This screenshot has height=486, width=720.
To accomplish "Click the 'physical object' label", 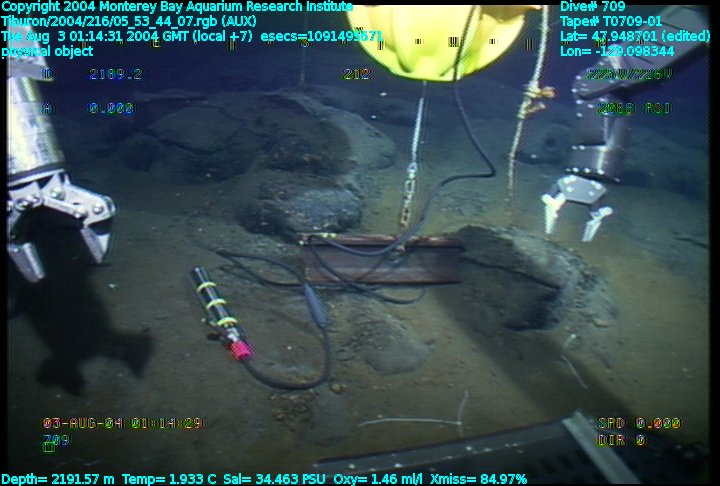I will pyautogui.click(x=48, y=50).
